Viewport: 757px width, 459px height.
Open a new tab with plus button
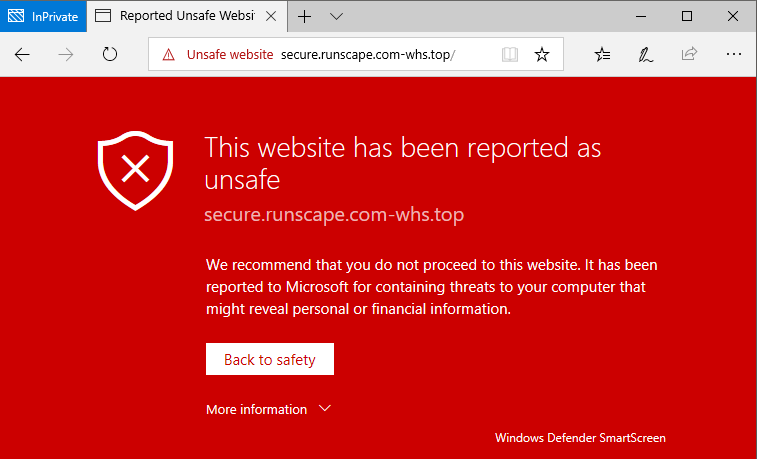click(x=304, y=16)
